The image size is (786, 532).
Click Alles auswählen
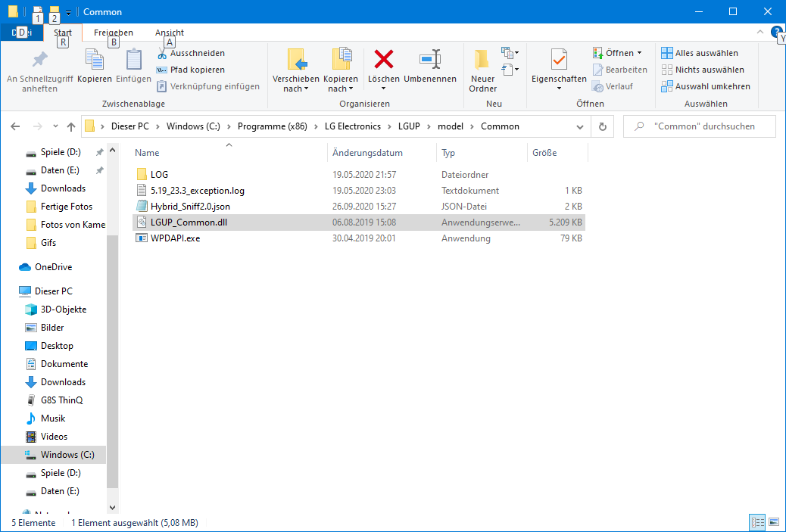(x=699, y=53)
